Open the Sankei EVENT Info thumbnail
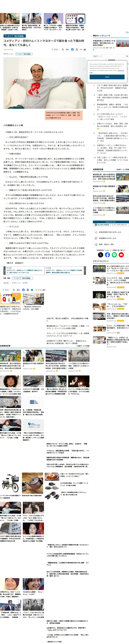This screenshot has width=129, height=644. pos(33,425)
